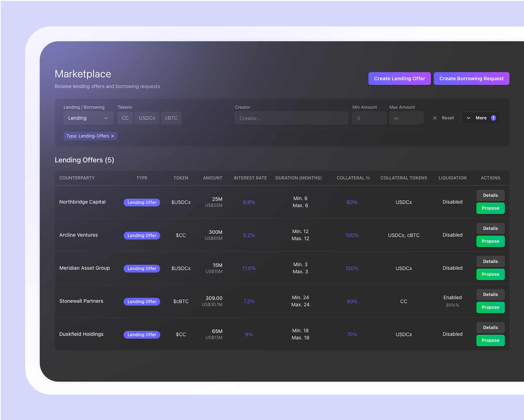Open Details for Northbridge Capital
The width and height of the screenshot is (524, 420).
click(x=490, y=195)
